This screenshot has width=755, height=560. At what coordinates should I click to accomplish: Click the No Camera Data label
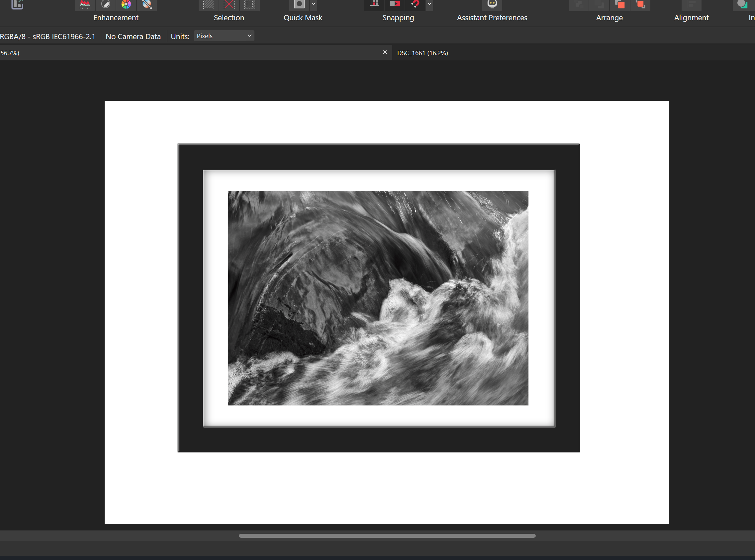pos(133,37)
